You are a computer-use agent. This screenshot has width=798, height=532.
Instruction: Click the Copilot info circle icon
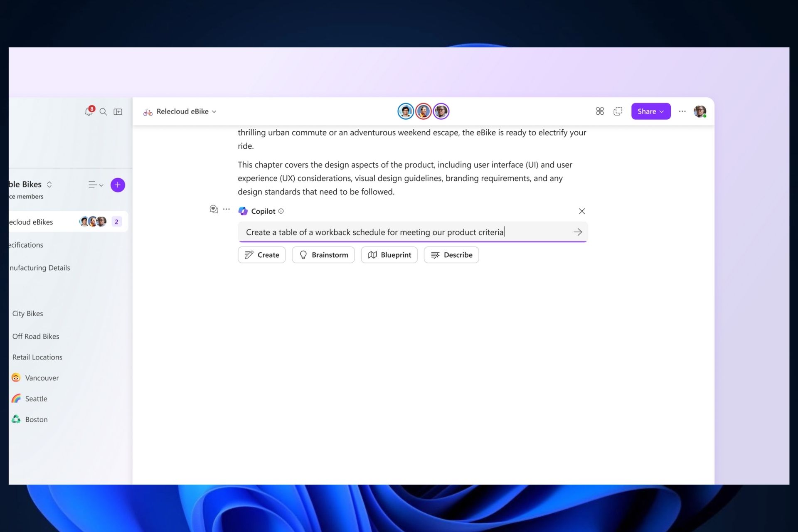point(281,211)
